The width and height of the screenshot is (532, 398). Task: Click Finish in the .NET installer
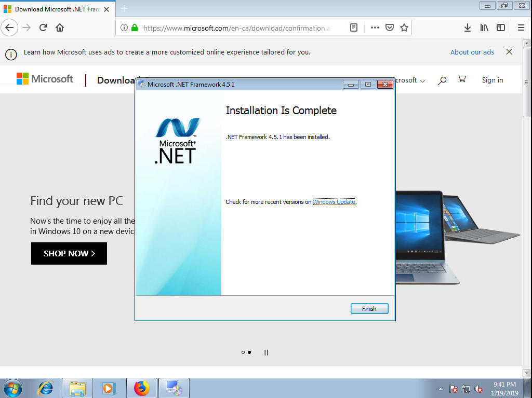click(x=369, y=309)
